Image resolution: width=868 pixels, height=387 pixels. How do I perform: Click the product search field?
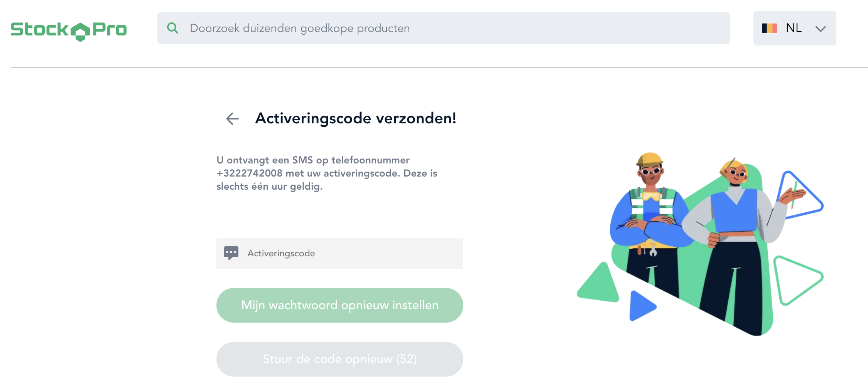tap(444, 28)
